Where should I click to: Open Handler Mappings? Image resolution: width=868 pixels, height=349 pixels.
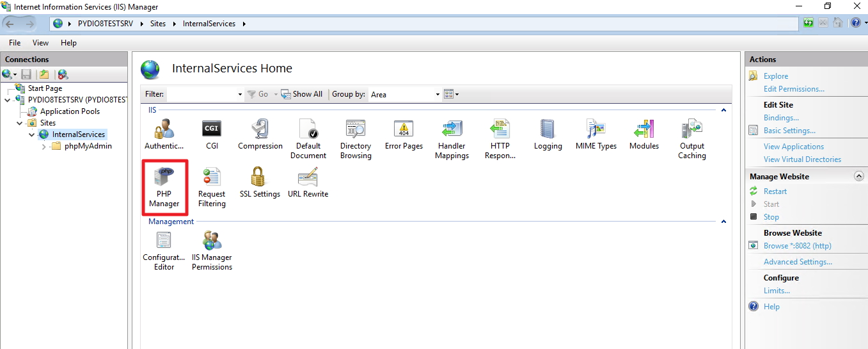click(x=452, y=140)
